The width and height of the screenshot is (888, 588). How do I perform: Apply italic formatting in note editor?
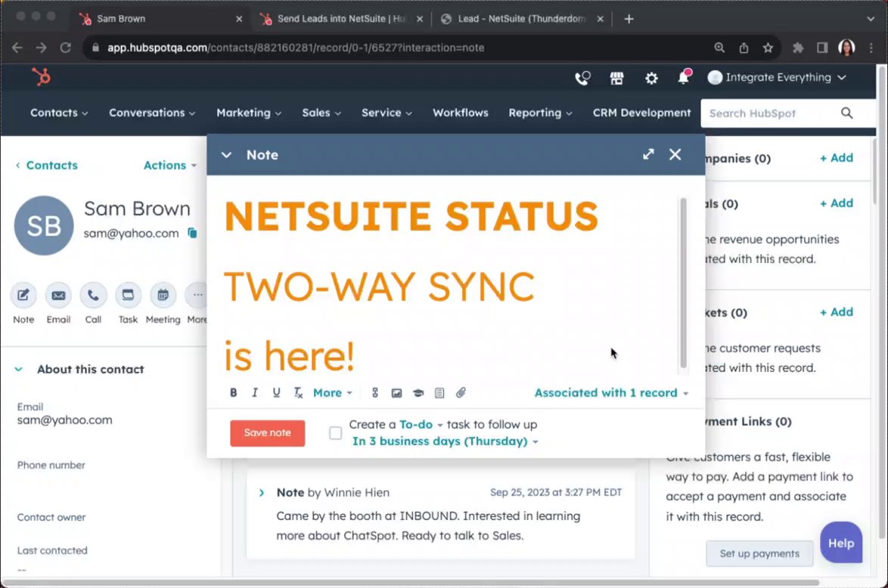pos(255,393)
